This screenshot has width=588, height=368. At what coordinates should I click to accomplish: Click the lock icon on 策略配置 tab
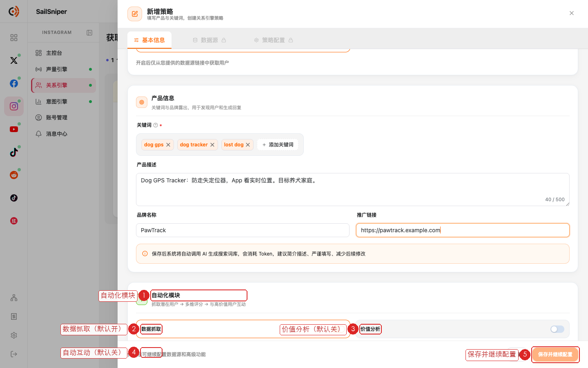point(291,40)
